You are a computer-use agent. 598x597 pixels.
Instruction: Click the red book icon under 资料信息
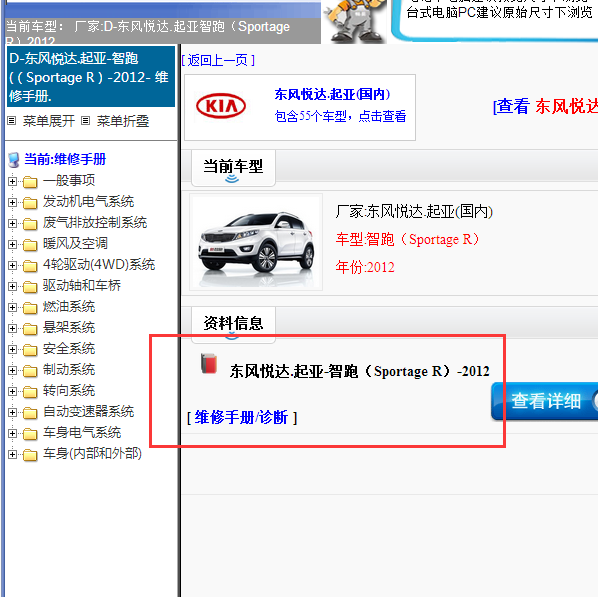(x=209, y=363)
